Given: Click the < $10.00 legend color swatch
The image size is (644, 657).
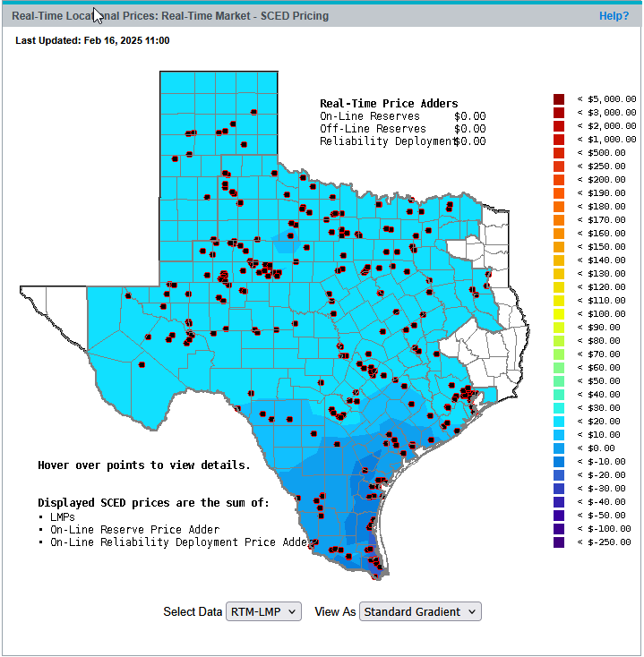Looking at the screenshot, I should (x=559, y=434).
